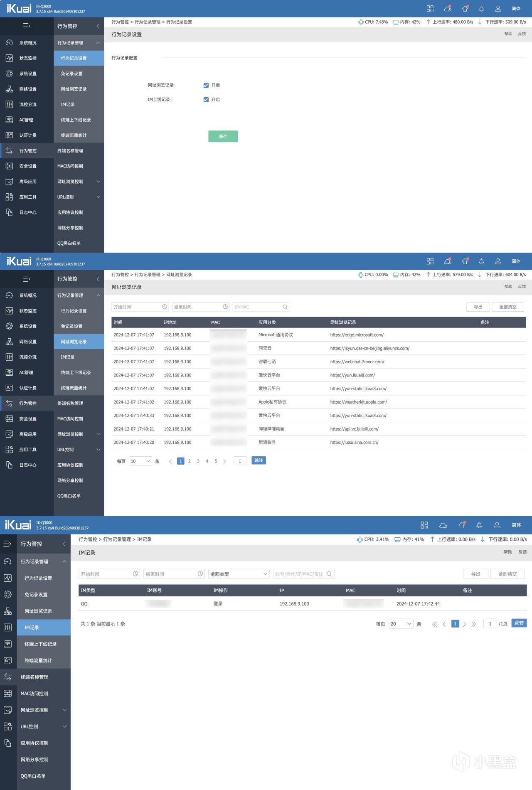
Task: Click the user account icon in the 网址浏览记录 page header
Action: [x=498, y=261]
